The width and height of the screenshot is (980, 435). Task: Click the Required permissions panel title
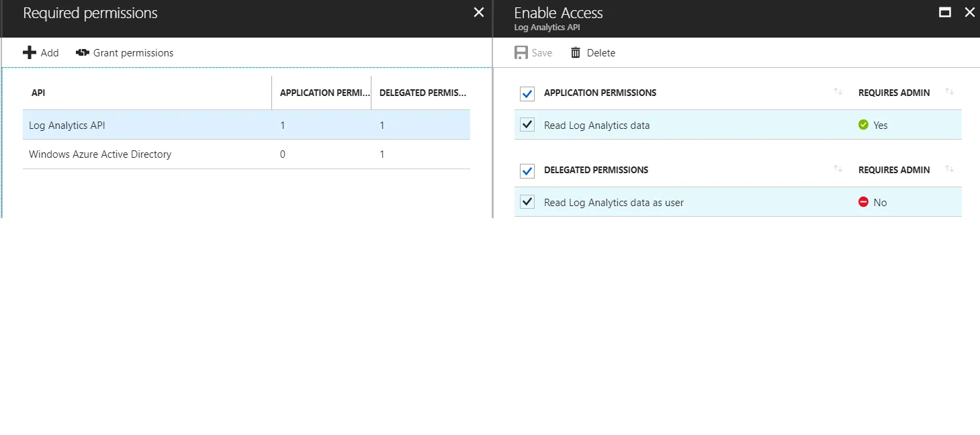90,13
